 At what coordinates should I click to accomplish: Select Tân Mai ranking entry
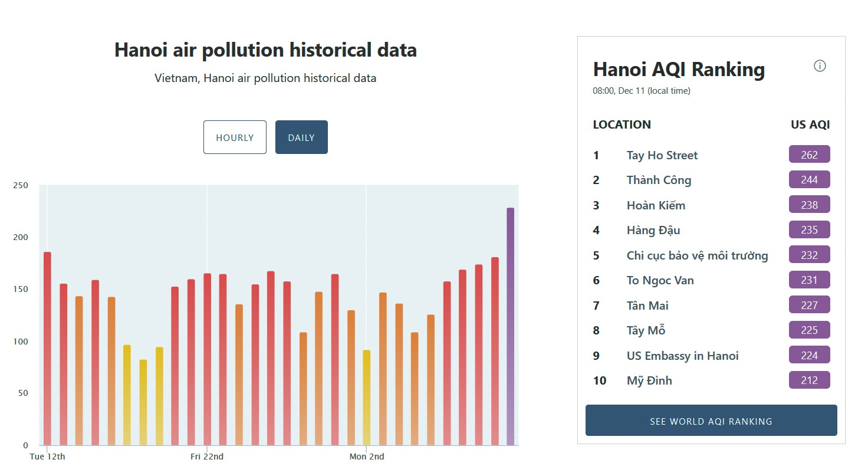point(647,306)
